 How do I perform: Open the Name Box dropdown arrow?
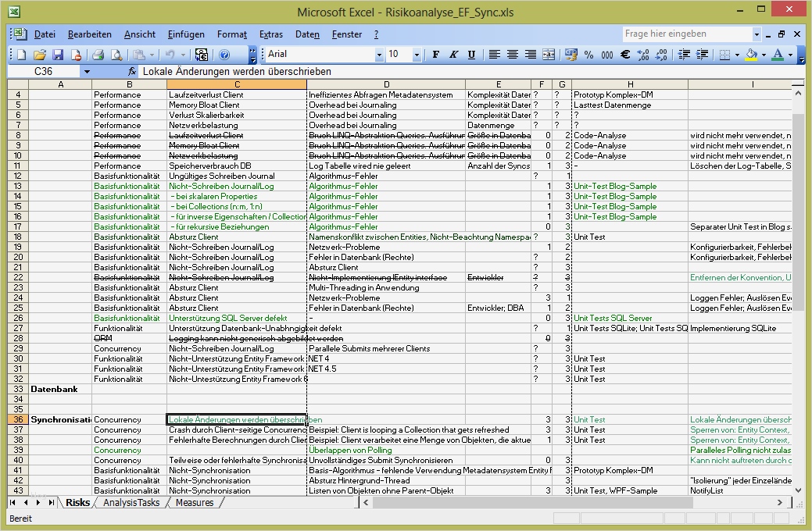click(86, 71)
